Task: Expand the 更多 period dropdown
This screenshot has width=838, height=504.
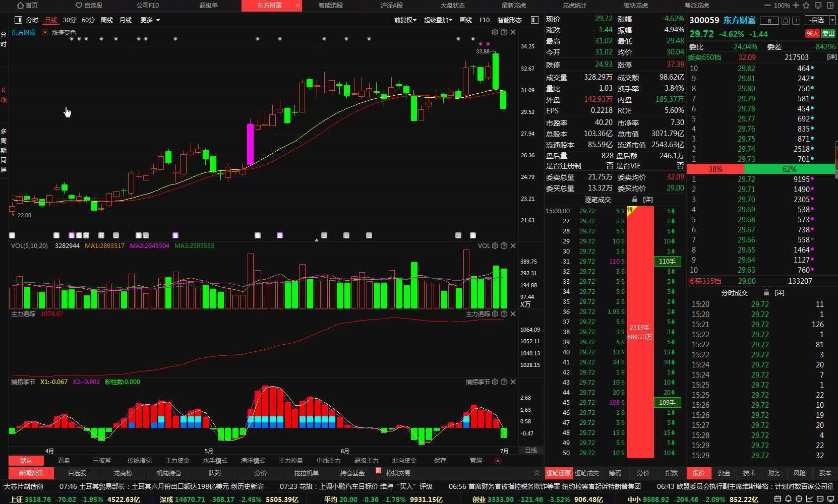Action: pyautogui.click(x=150, y=20)
